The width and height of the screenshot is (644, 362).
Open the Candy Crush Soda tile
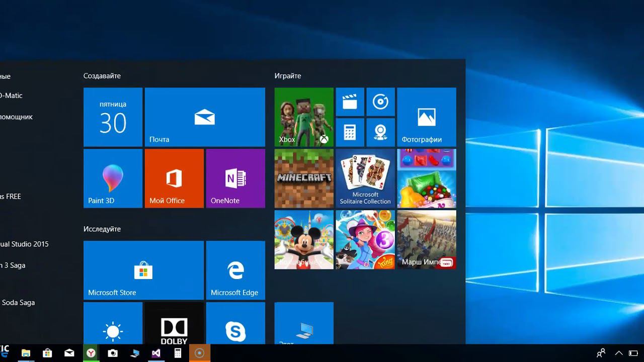[x=427, y=178]
